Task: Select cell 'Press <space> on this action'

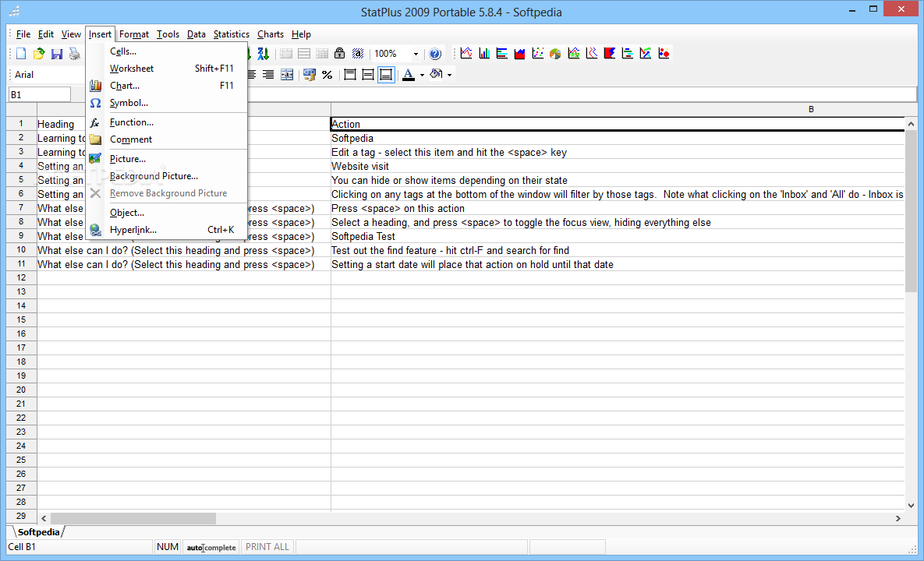Action: pyautogui.click(x=618, y=208)
